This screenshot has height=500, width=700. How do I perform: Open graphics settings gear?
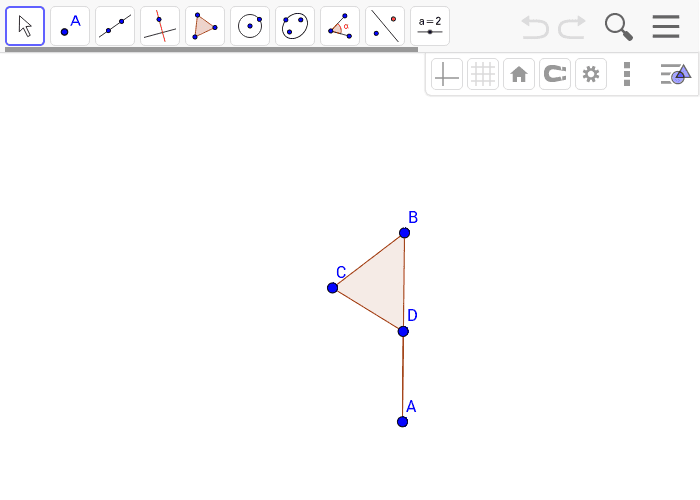point(591,74)
